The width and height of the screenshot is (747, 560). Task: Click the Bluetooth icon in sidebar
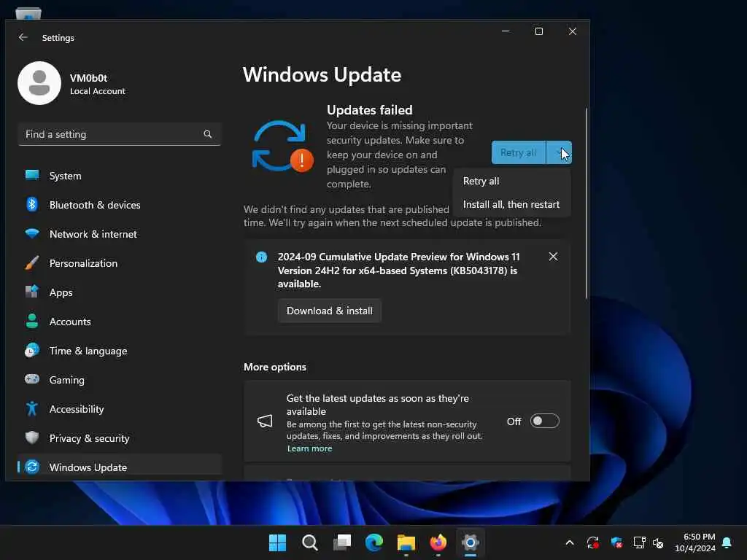pyautogui.click(x=32, y=204)
